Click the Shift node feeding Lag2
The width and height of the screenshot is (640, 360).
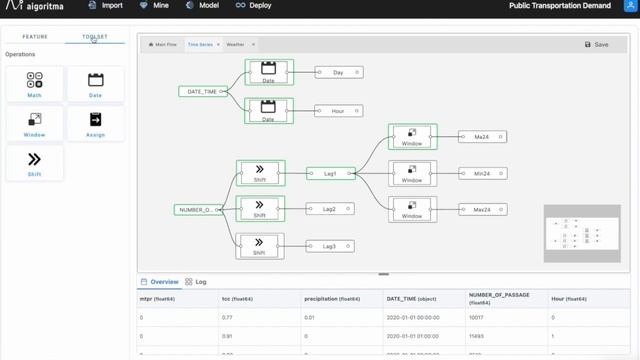click(260, 209)
